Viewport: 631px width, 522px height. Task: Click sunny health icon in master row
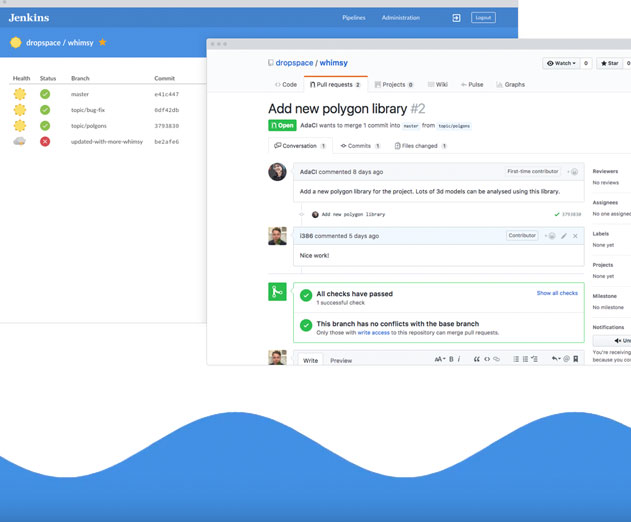tap(20, 94)
